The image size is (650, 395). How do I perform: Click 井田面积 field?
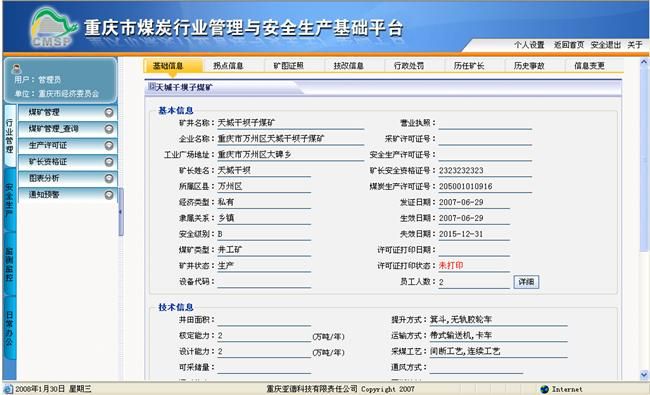click(x=264, y=320)
